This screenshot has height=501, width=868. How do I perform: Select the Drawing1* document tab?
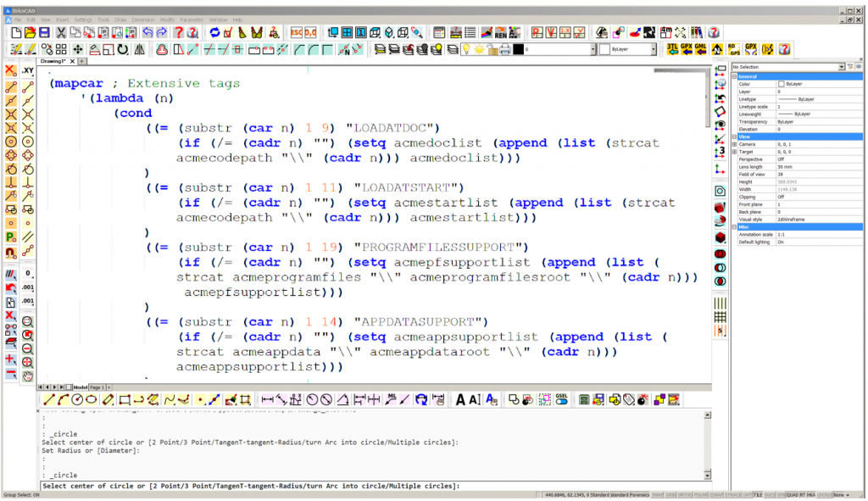[53, 61]
